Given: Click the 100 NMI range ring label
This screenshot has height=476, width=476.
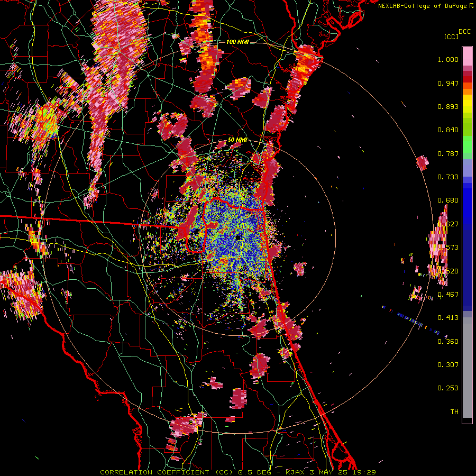Looking at the screenshot, I should tap(237, 42).
